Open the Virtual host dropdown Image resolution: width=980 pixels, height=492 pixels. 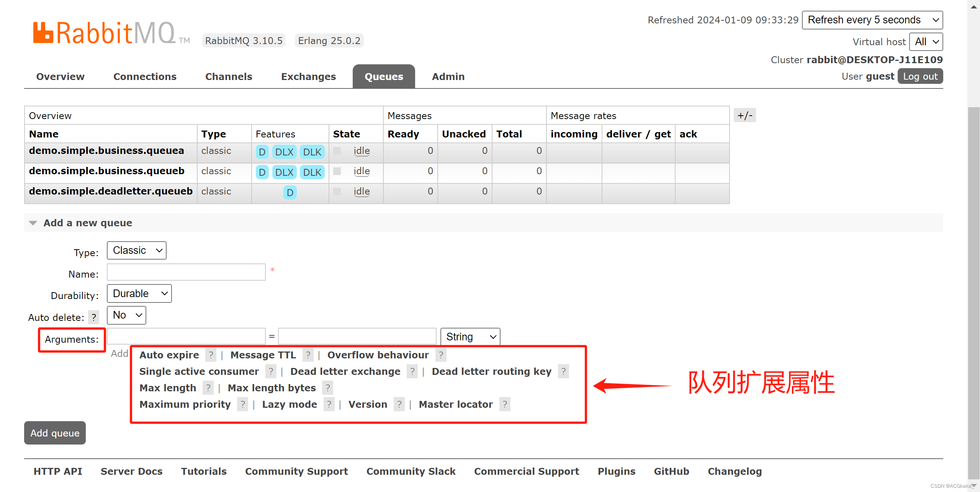(x=926, y=42)
